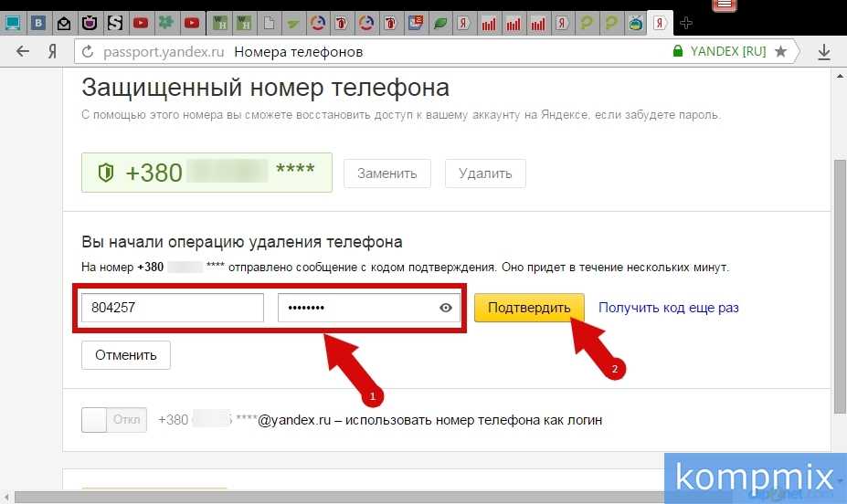This screenshot has width=847, height=504.
Task: Cancel with the Отменить button
Action: coord(126,355)
